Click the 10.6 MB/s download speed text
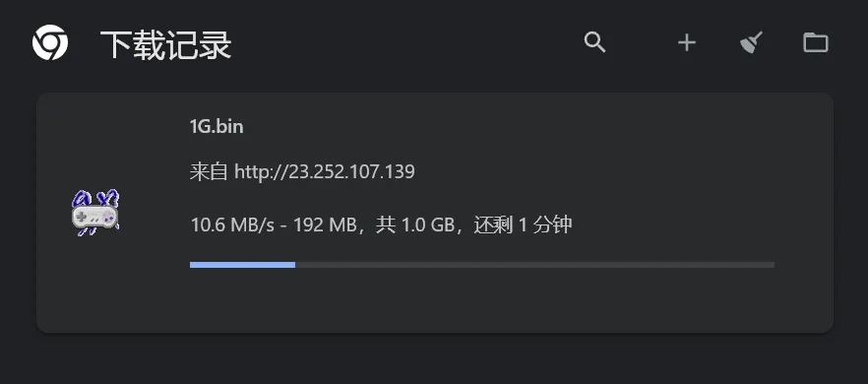Image resolution: width=868 pixels, height=384 pixels. pos(232,225)
